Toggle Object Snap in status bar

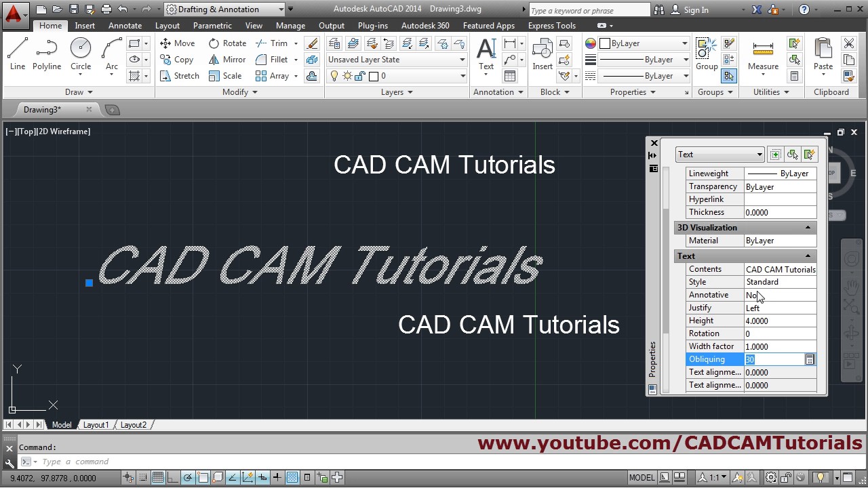[203, 478]
